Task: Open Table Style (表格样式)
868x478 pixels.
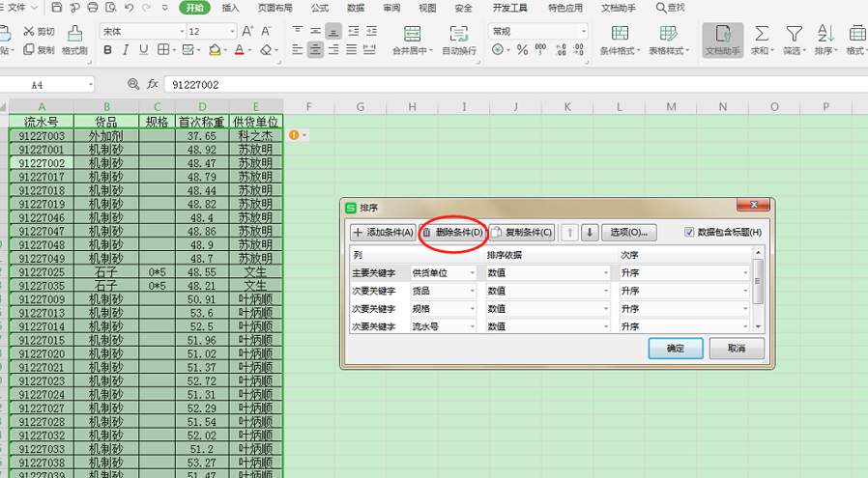Action: (x=669, y=41)
